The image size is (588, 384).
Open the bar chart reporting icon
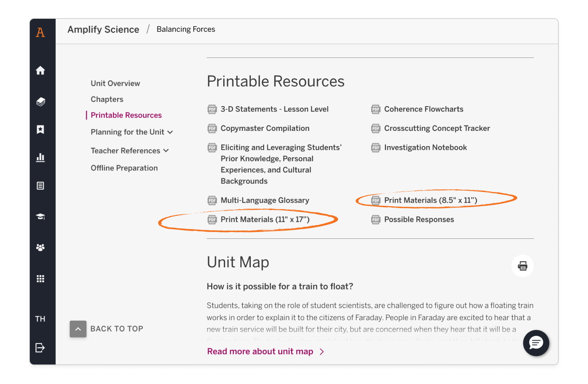pos(40,158)
